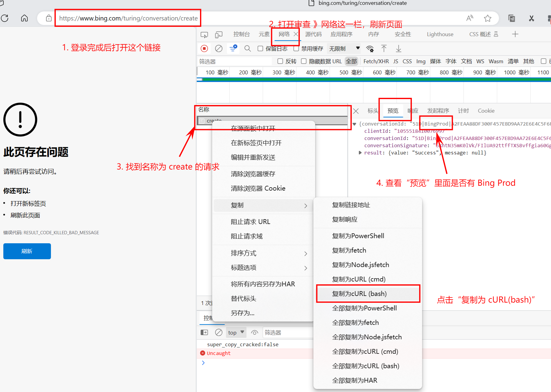Expand the 标题选项 submenu
The width and height of the screenshot is (551, 392).
click(x=264, y=268)
